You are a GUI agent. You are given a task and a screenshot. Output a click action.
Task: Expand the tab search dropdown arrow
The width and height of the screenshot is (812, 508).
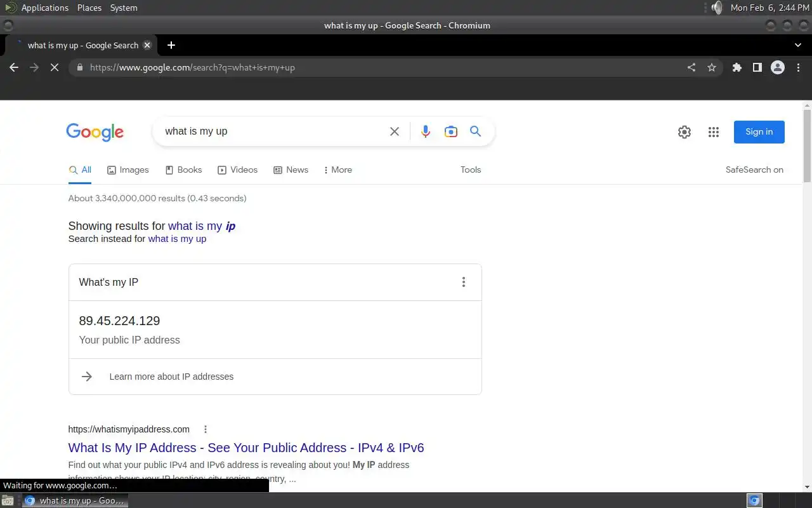click(798, 45)
